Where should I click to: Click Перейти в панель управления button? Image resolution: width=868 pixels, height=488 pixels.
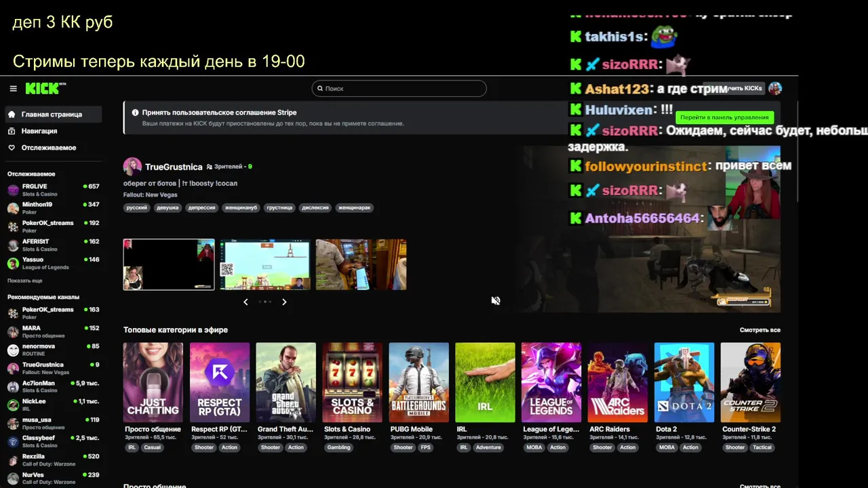point(724,117)
